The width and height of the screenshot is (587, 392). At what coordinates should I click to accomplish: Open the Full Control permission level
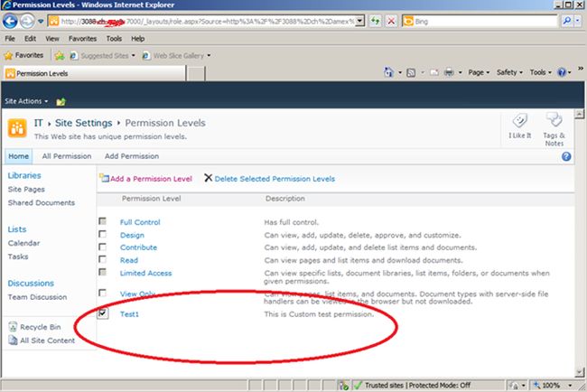(x=140, y=222)
